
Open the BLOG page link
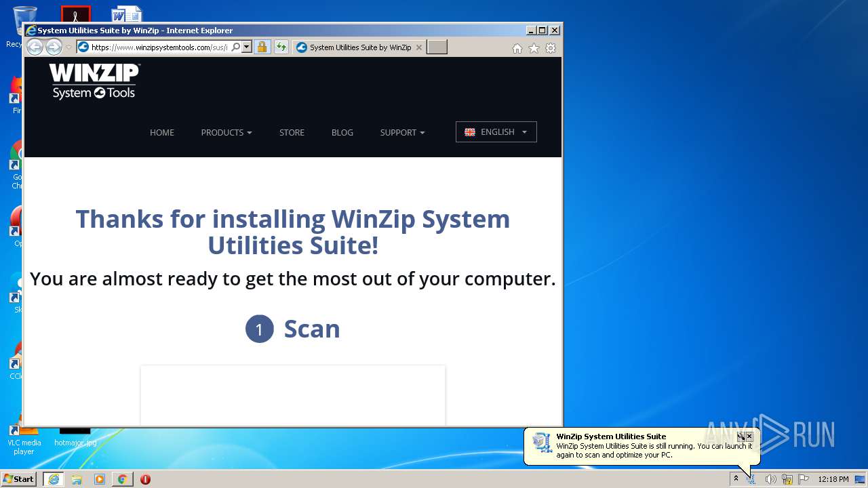[342, 132]
